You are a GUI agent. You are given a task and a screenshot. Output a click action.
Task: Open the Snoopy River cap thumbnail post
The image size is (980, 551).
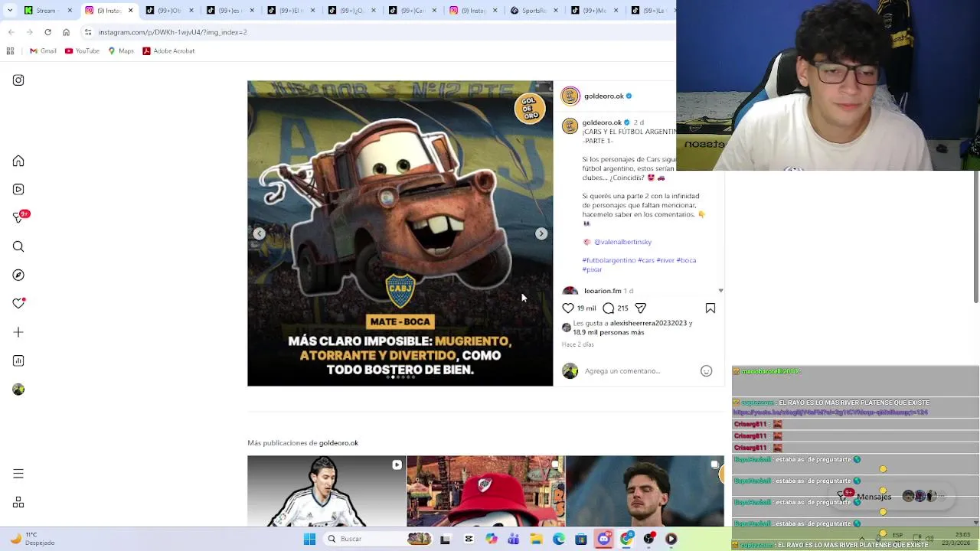485,491
